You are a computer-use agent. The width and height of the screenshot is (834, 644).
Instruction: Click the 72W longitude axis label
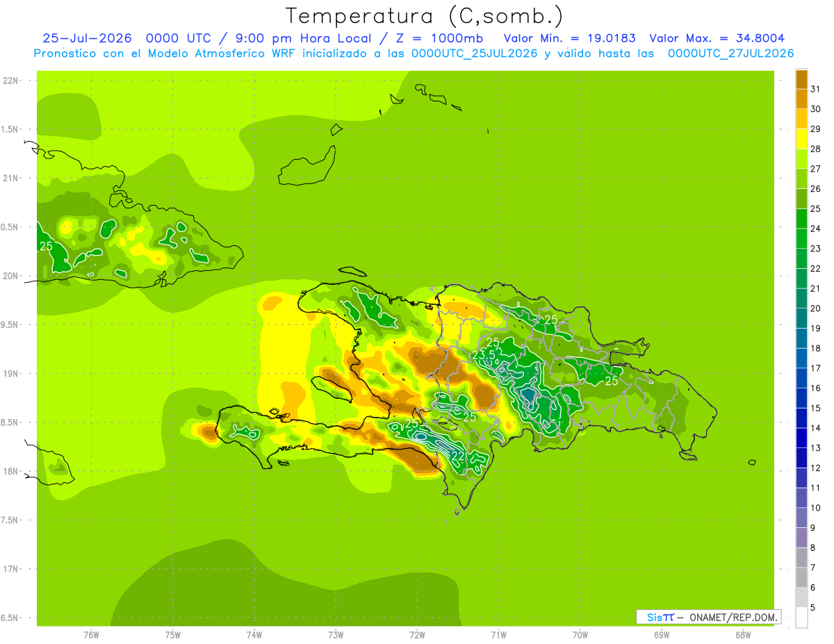pos(417,634)
